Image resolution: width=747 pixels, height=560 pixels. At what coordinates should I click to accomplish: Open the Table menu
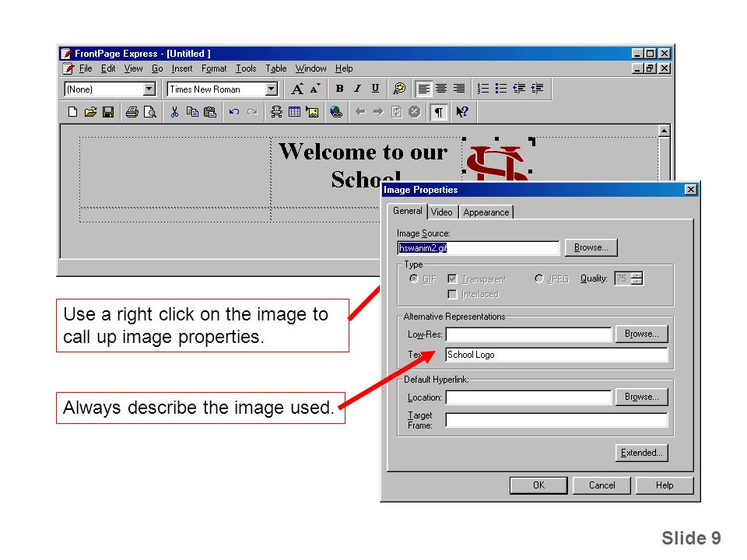(x=275, y=68)
